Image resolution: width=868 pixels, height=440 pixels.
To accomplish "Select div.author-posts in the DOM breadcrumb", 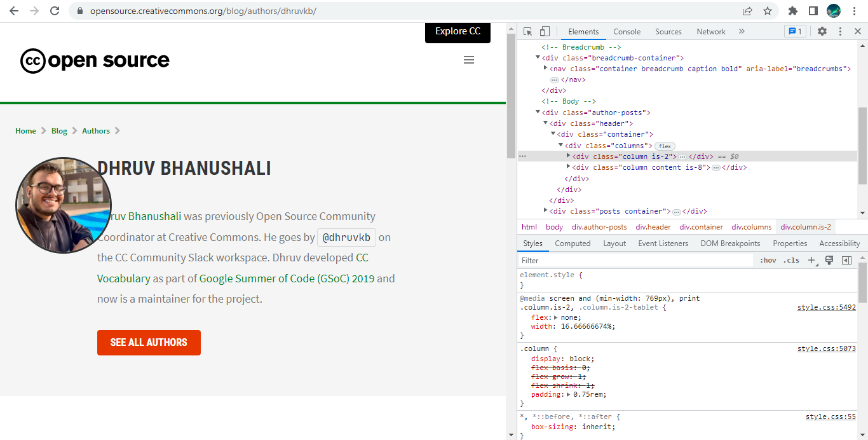I will pyautogui.click(x=599, y=227).
